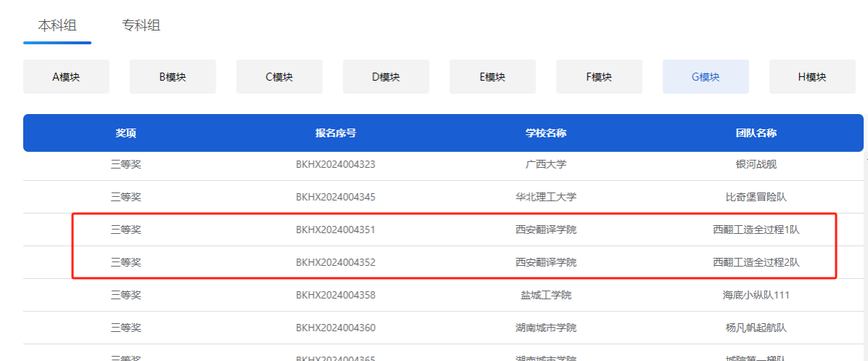This screenshot has height=361, width=868.
Task: Select team name 西翻工造全过程1队
Action: coord(756,230)
